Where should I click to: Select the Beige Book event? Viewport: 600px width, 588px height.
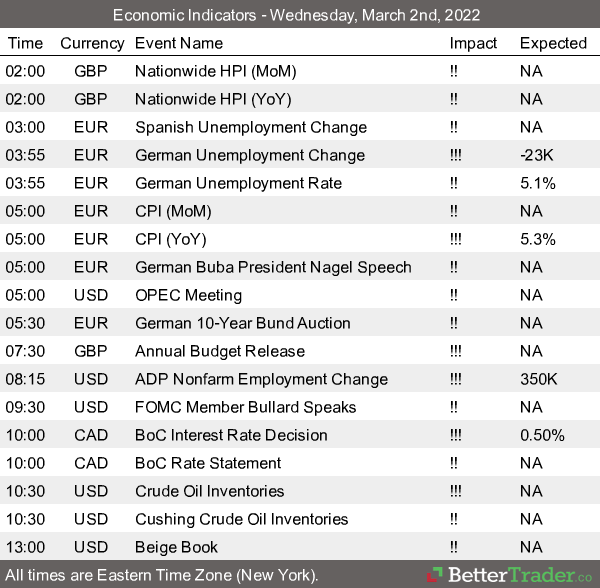[176, 547]
